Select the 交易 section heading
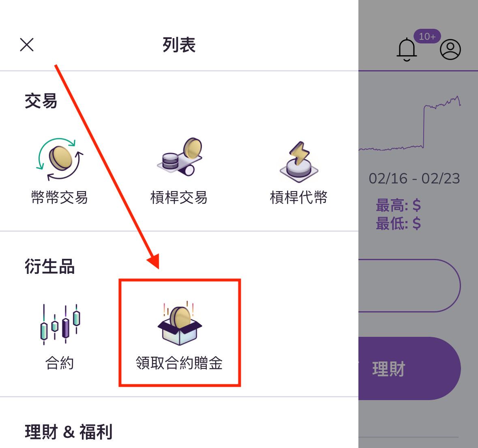The image size is (478, 448). click(x=41, y=101)
